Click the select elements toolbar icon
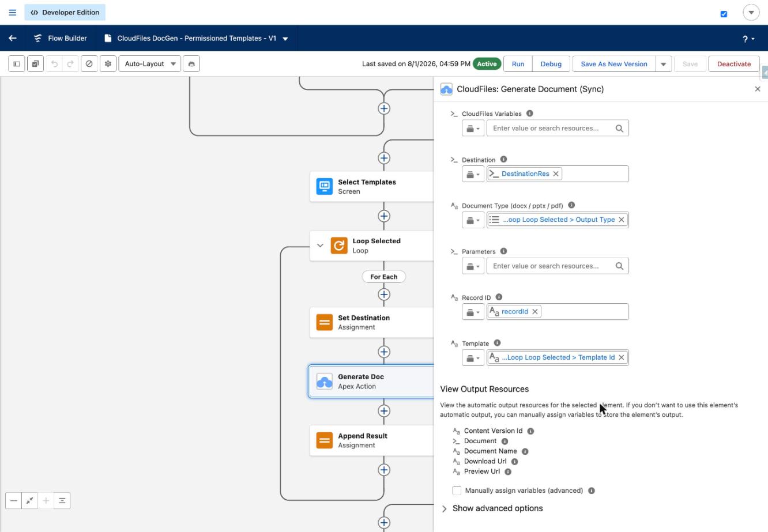 (x=35, y=64)
